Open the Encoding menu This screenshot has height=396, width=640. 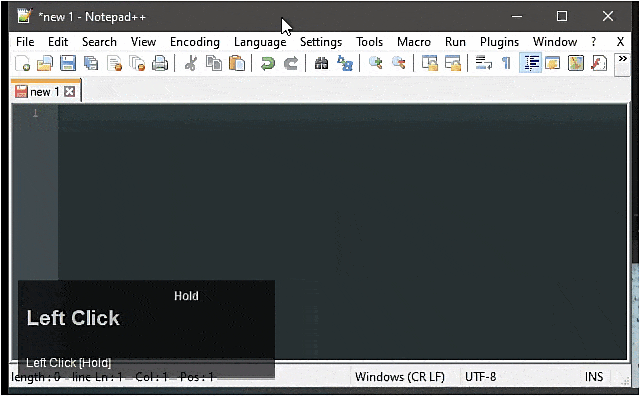click(x=195, y=42)
